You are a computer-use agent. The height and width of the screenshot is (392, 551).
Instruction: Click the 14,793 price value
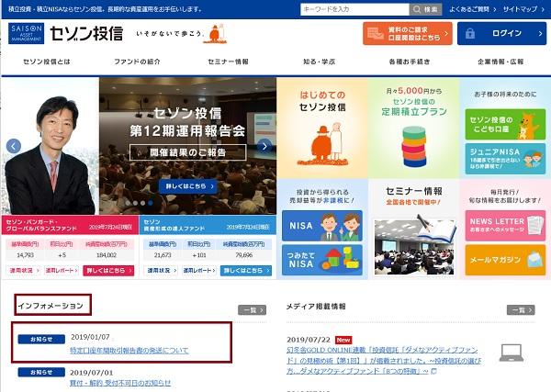pos(25,255)
